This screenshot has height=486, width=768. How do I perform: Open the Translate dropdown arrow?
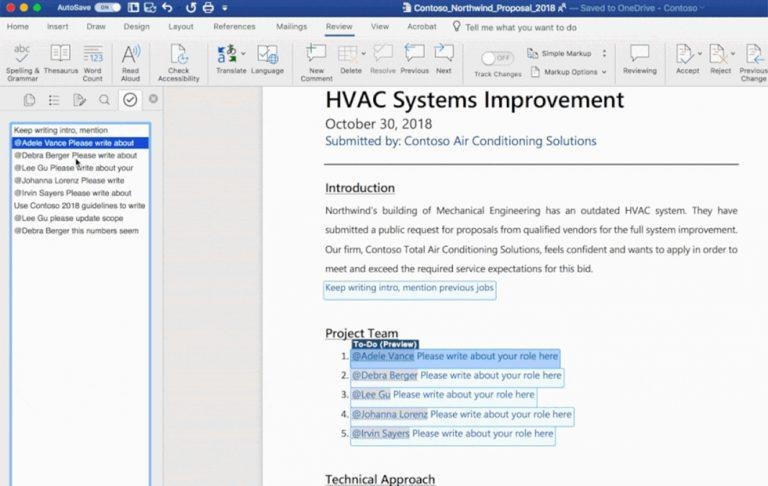pyautogui.click(x=243, y=53)
